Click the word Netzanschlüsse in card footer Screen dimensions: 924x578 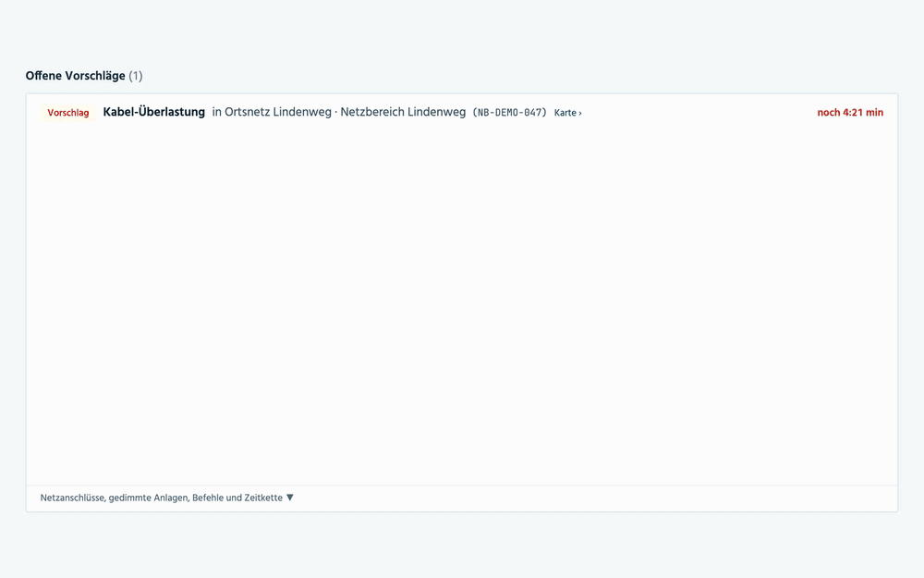click(x=72, y=498)
